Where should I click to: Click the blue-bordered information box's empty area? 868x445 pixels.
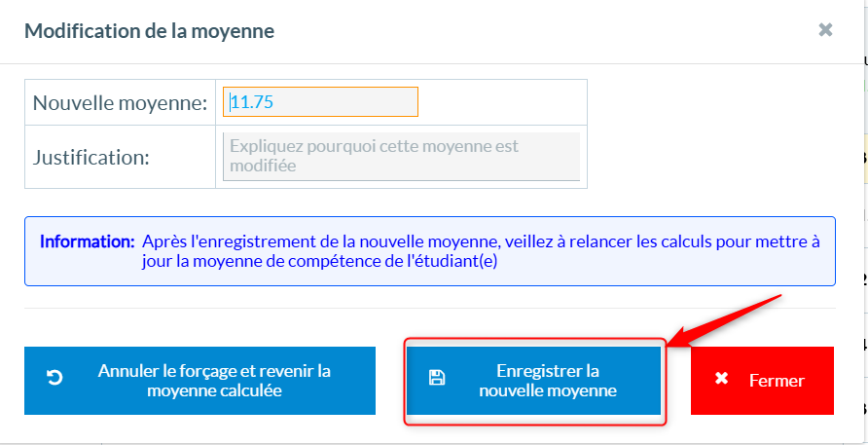[x=681, y=271]
